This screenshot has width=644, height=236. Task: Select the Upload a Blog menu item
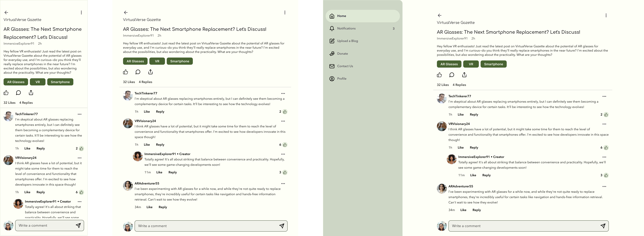(x=347, y=41)
